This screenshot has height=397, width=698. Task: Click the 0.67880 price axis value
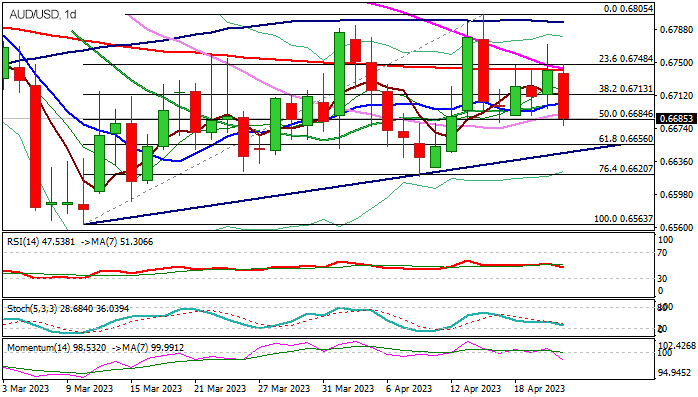click(676, 29)
